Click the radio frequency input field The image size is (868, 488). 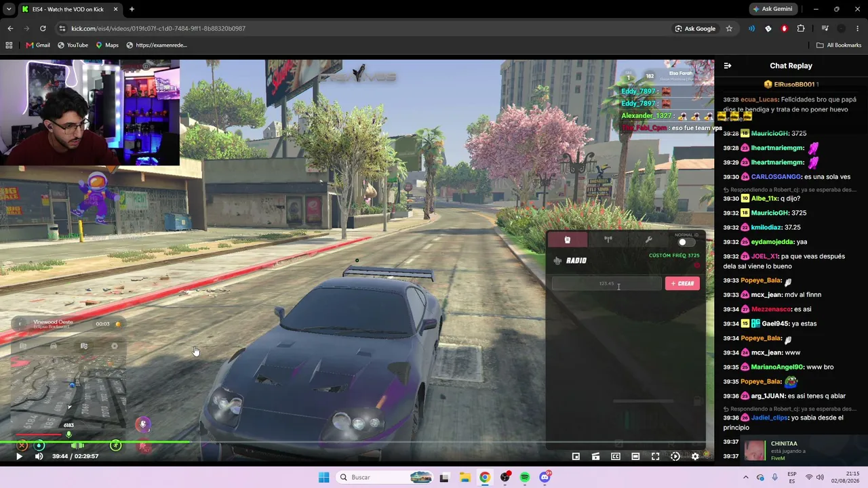click(606, 283)
